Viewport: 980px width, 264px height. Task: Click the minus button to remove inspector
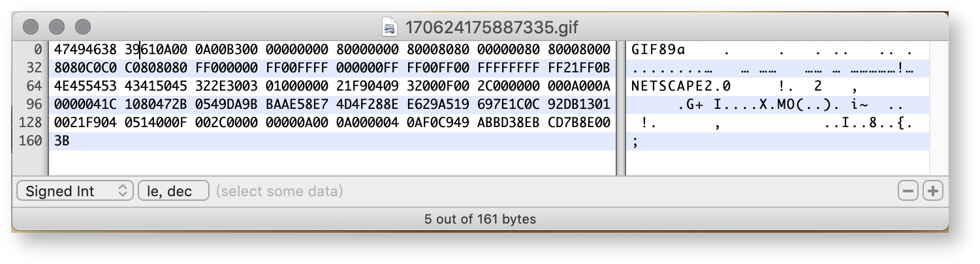[x=908, y=191]
